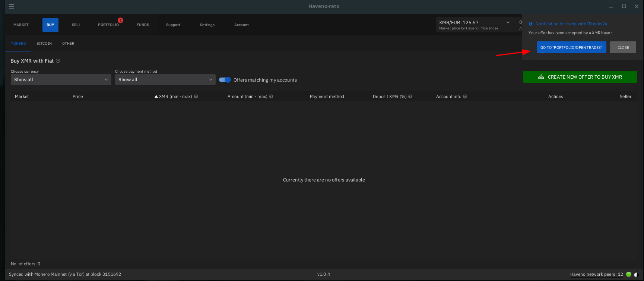Click help icon next to Amount (min - max)
The height and width of the screenshot is (281, 644).
pos(271,97)
